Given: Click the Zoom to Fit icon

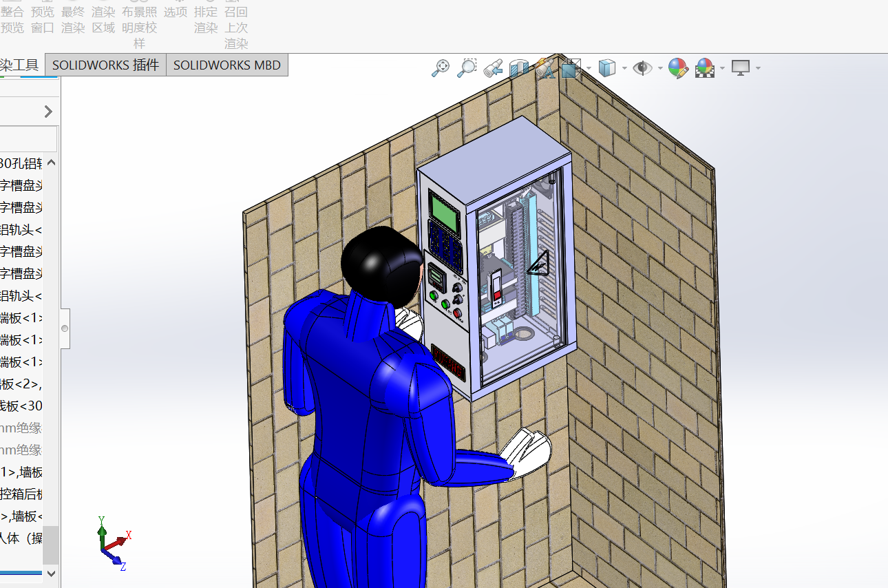Looking at the screenshot, I should 441,67.
